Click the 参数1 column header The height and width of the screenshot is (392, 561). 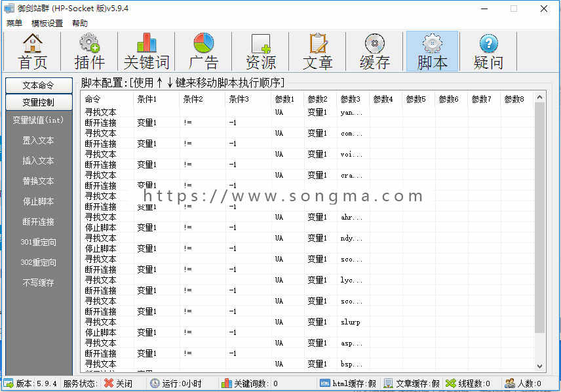click(x=288, y=99)
